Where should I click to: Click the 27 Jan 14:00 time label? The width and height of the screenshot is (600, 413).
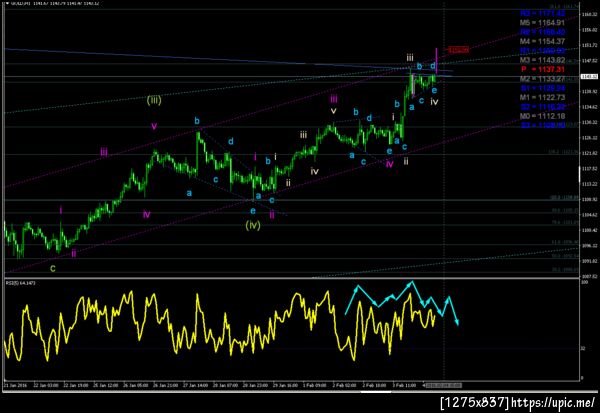(196, 385)
